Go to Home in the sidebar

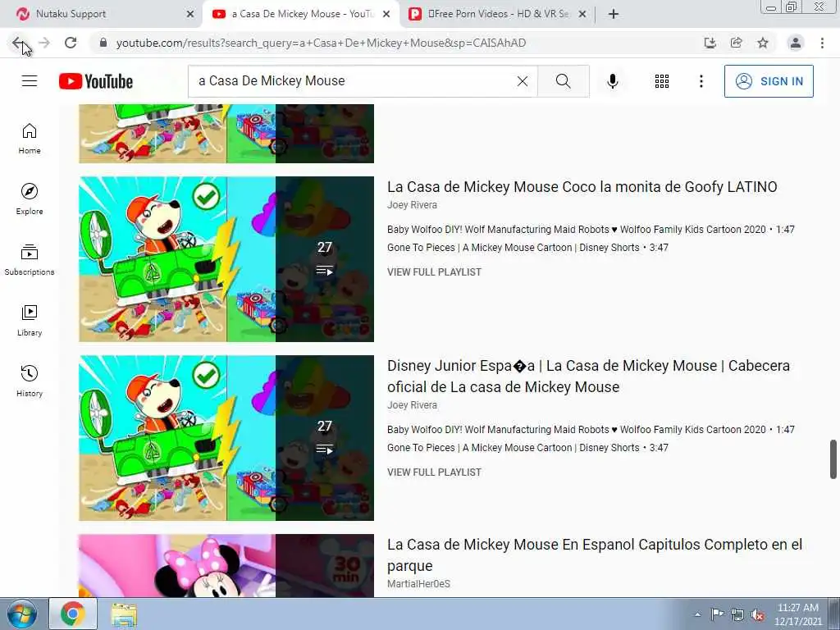30,139
